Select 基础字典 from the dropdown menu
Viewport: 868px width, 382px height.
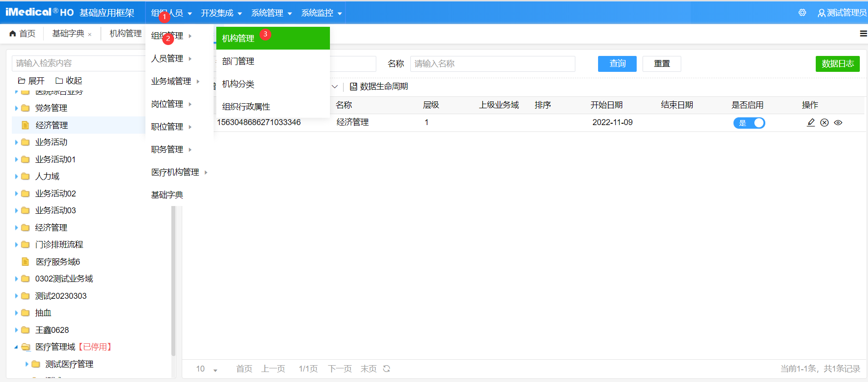click(179, 195)
